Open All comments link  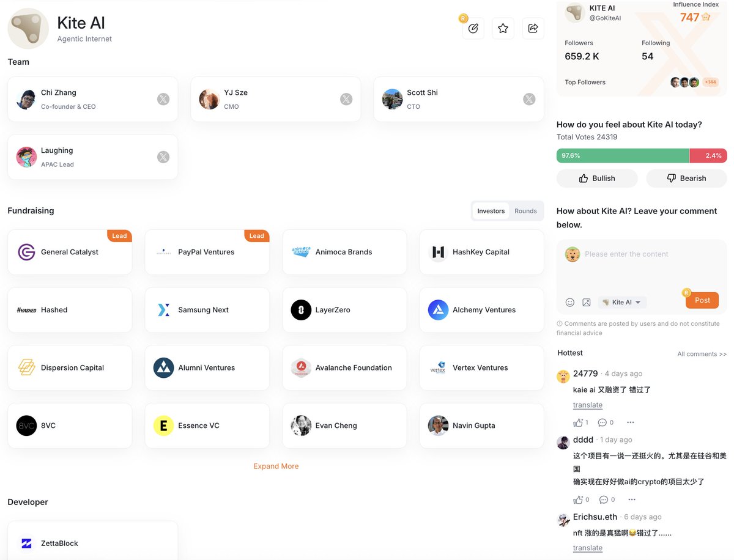702,354
